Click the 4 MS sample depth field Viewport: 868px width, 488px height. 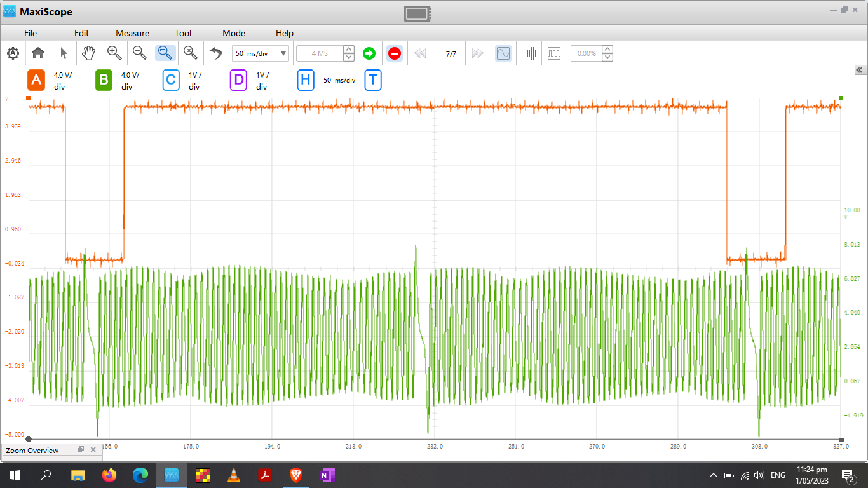(320, 53)
